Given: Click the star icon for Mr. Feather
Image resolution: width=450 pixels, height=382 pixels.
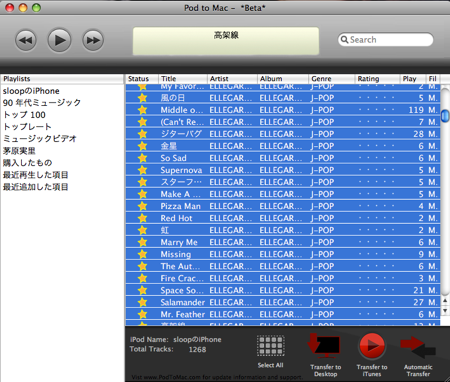Looking at the screenshot, I should point(143,314).
